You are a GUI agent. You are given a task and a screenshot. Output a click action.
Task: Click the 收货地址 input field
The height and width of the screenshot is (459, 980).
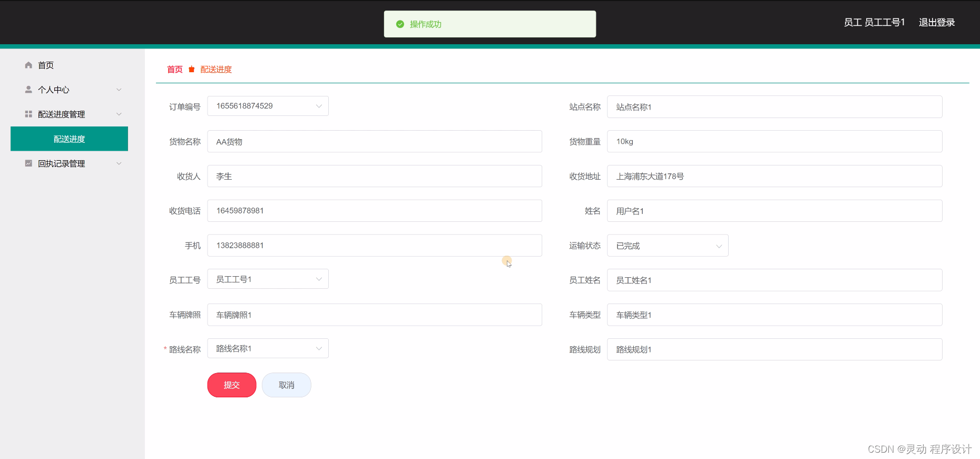[775, 176]
